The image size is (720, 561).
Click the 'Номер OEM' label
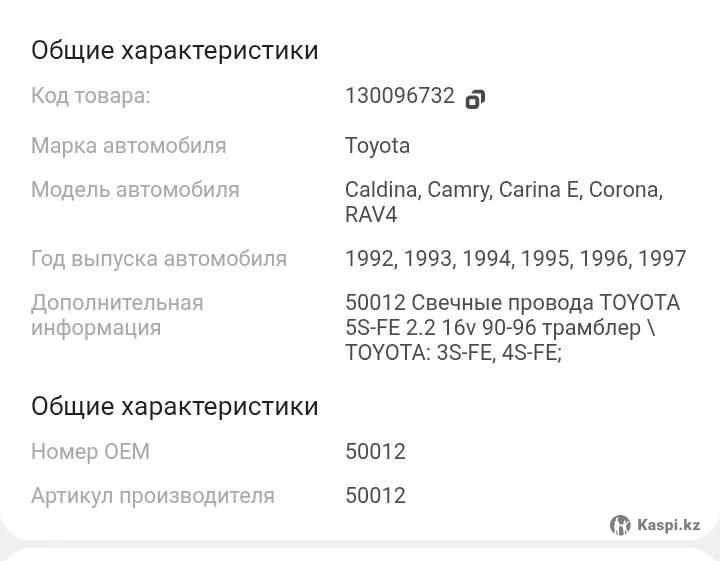tap(90, 452)
